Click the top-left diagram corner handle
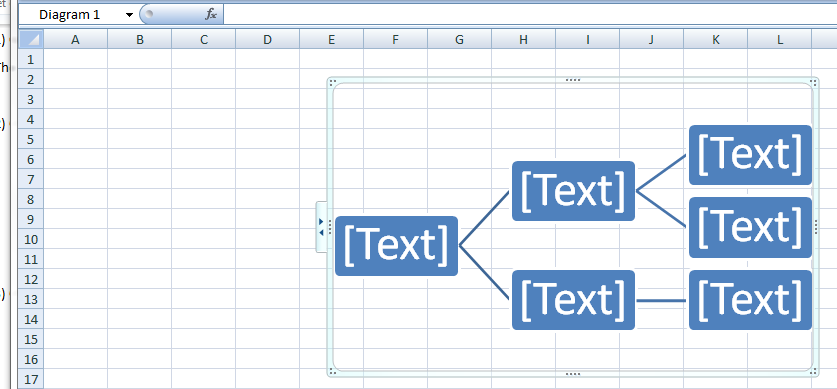 [x=332, y=82]
